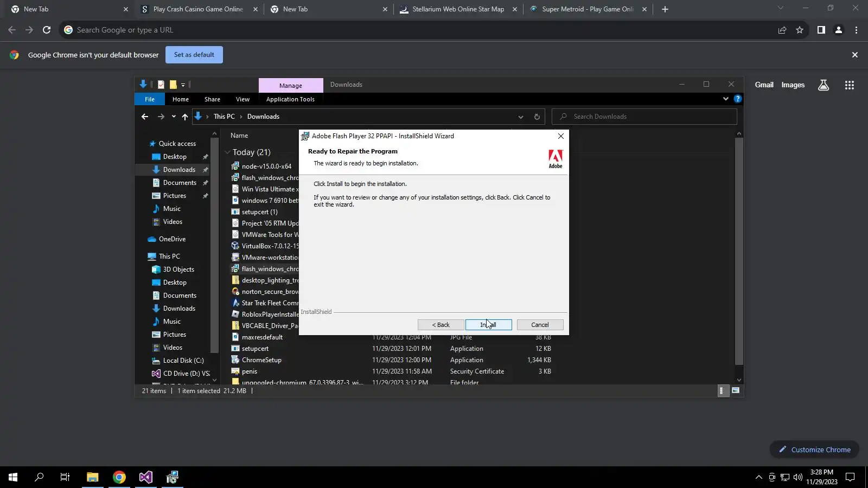Click the Properties quick access icon

point(161,85)
